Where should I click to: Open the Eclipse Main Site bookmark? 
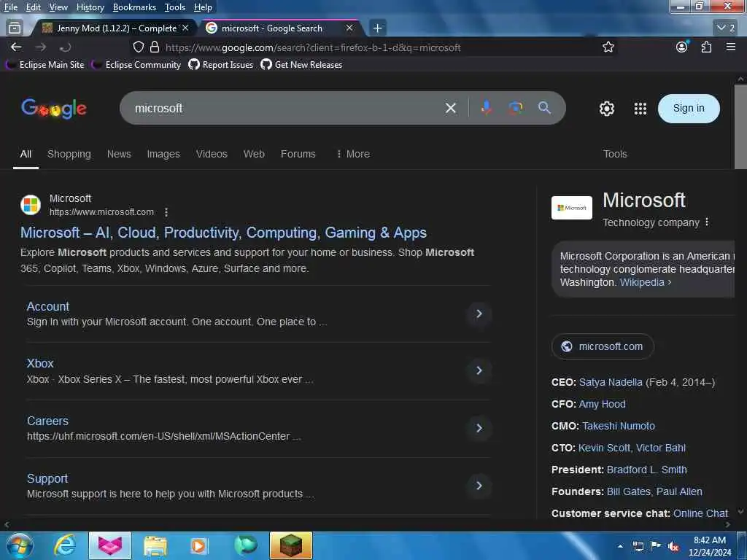45,65
